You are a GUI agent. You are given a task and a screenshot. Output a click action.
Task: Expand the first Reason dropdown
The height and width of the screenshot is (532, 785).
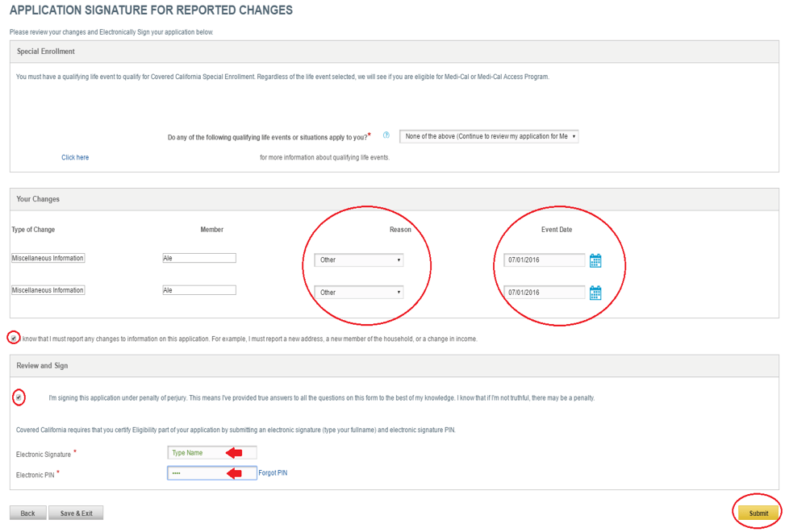click(358, 260)
